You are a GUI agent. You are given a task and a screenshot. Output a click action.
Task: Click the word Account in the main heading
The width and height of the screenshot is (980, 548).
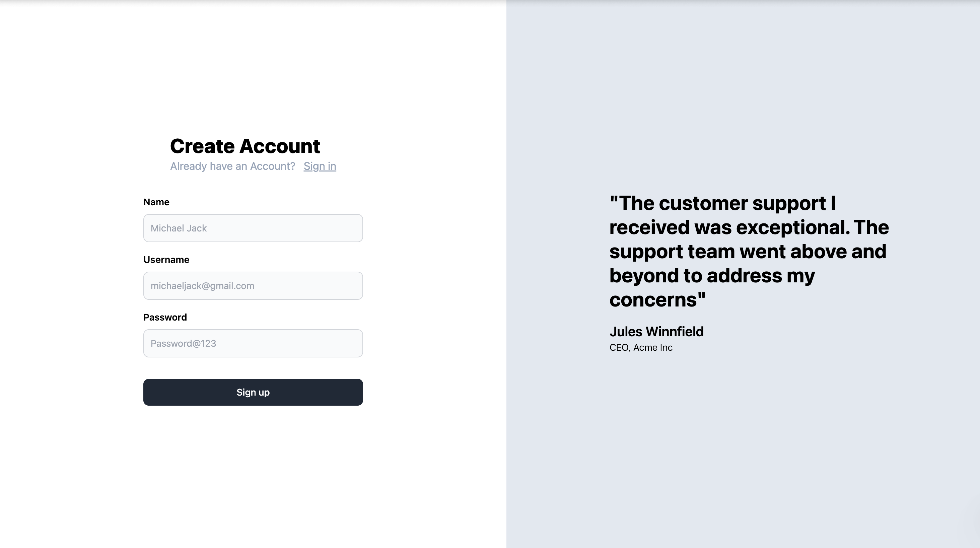pyautogui.click(x=280, y=146)
